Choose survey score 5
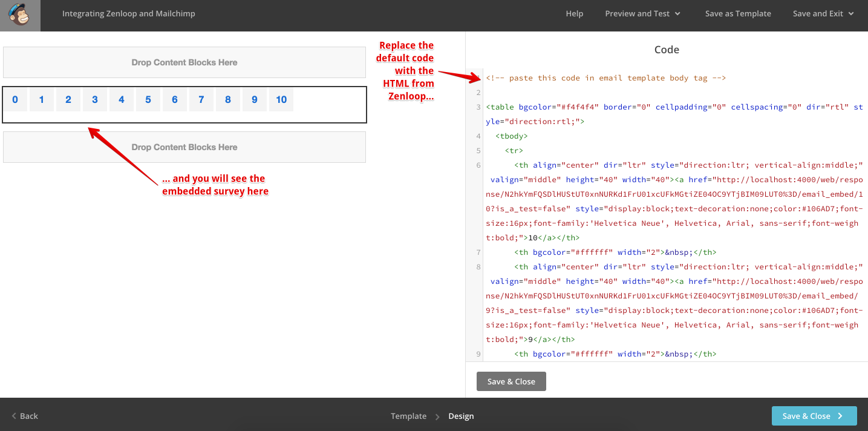 click(x=148, y=100)
